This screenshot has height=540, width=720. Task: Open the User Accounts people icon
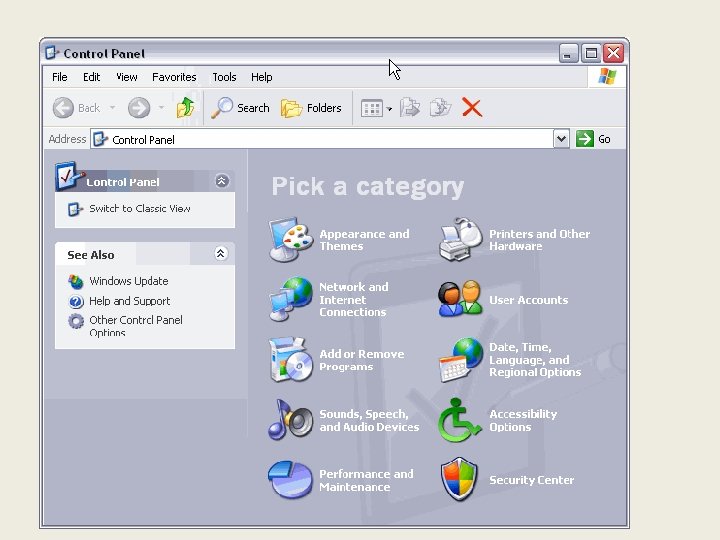461,299
